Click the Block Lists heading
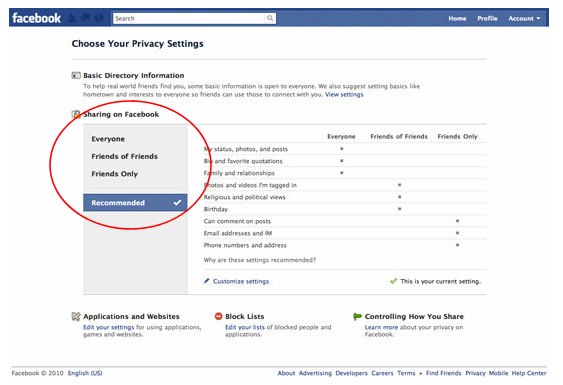 pyautogui.click(x=245, y=316)
